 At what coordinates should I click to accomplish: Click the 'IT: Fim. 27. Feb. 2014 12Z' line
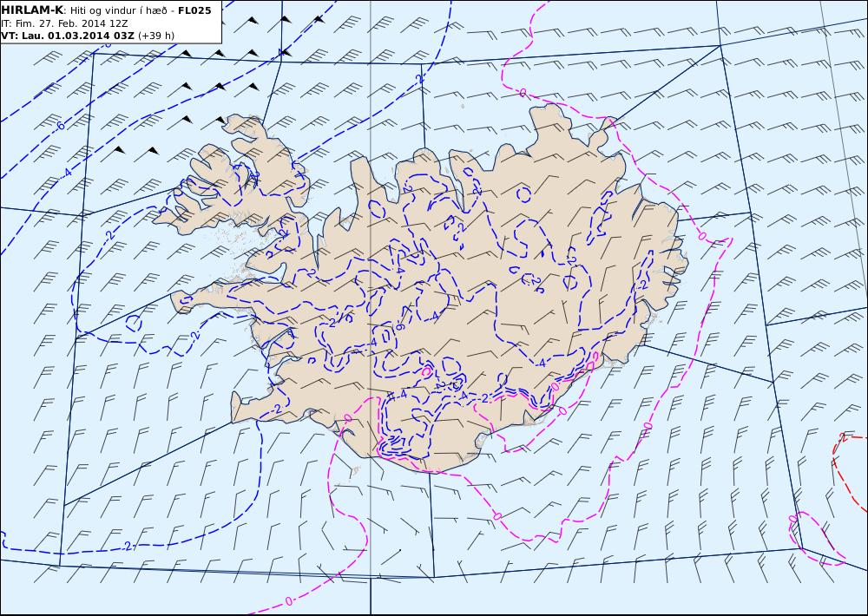pos(65,23)
